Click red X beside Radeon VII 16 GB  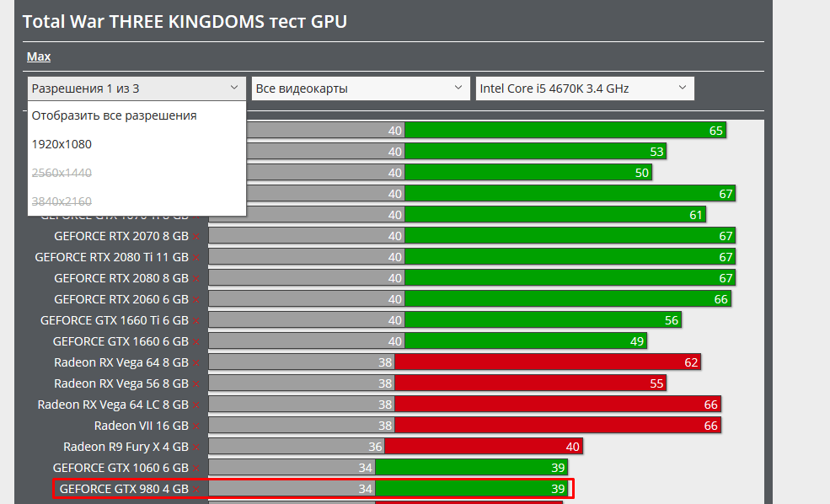(195, 426)
